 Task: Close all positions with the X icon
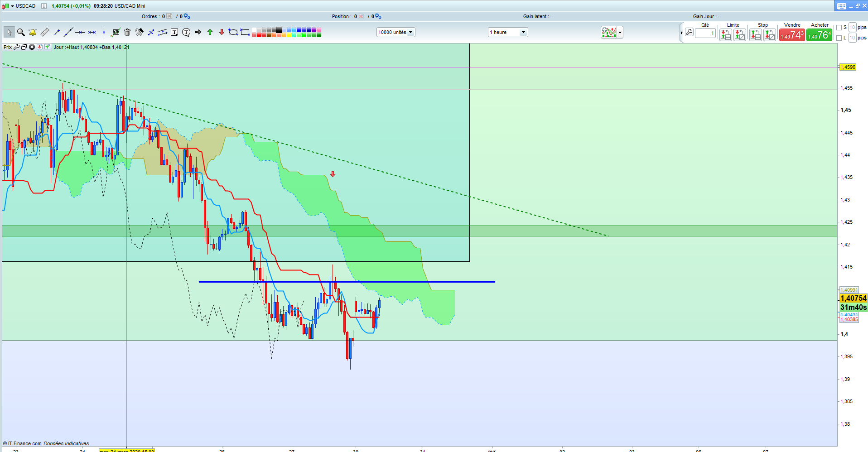(x=361, y=16)
